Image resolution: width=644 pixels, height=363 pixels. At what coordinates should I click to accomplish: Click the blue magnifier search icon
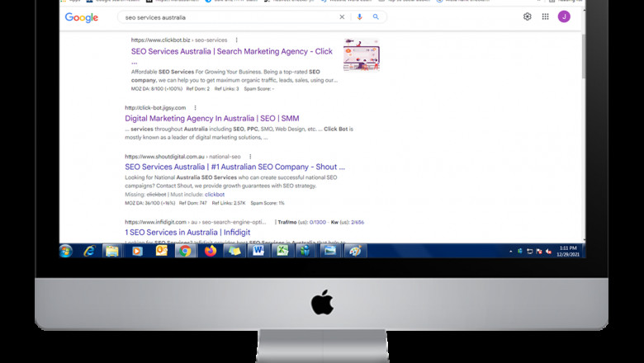tap(376, 16)
